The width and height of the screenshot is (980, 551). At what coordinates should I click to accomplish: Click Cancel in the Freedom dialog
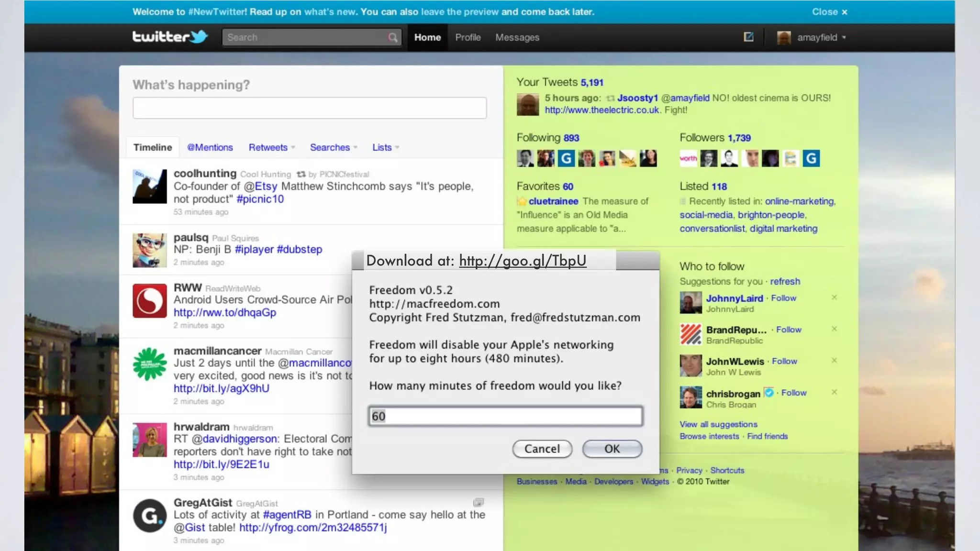542,449
